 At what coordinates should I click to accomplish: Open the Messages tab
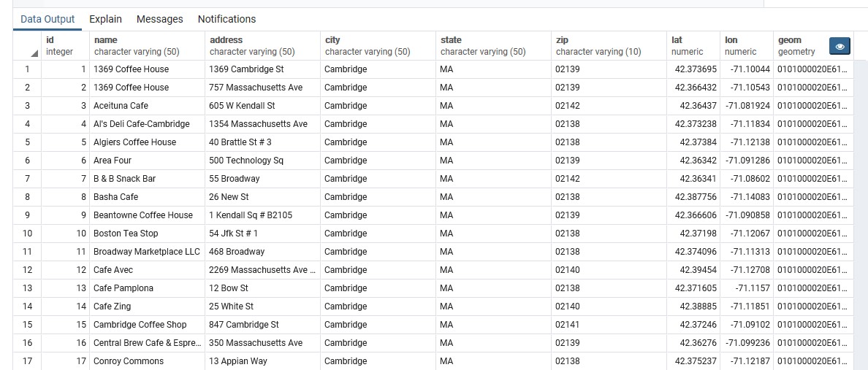coord(159,19)
